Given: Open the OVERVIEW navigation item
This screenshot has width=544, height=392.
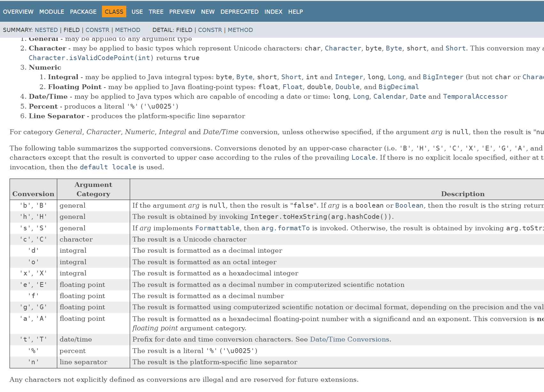Looking at the screenshot, I should tap(18, 12).
